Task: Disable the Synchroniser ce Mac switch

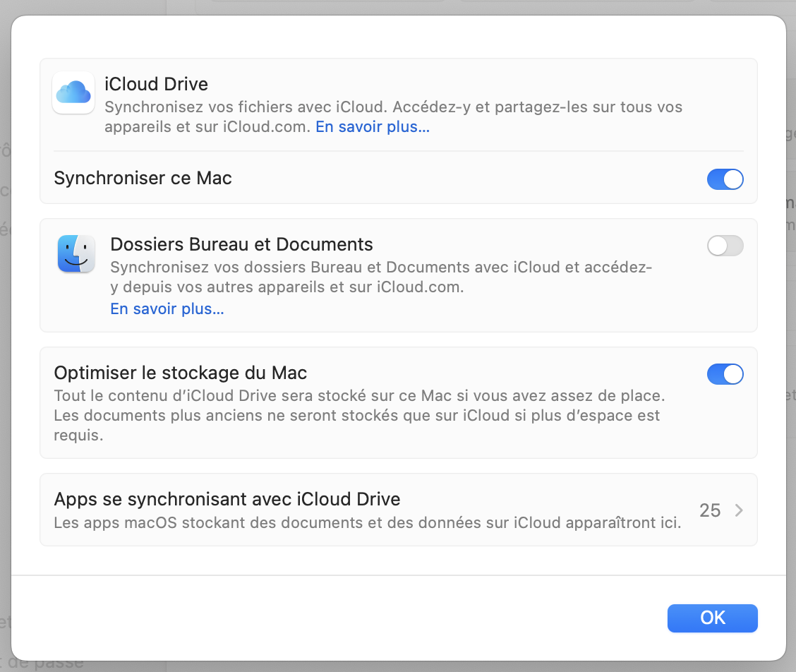Action: coord(725,179)
